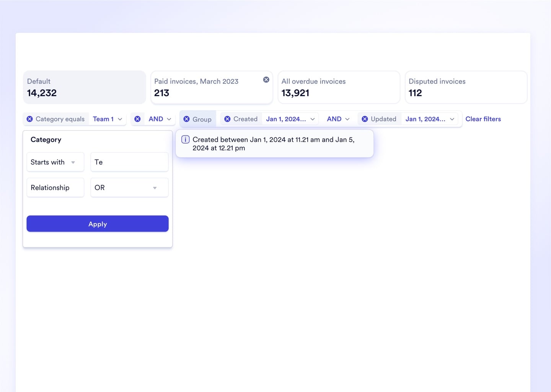Screen dimensions: 551x392
Task: Select the Default view tab
Action: tap(85, 87)
